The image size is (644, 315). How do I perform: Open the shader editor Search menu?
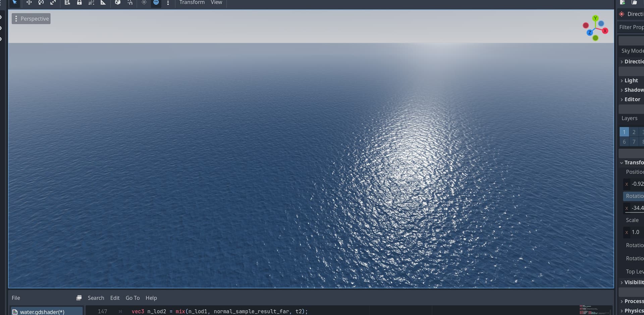[96, 298]
